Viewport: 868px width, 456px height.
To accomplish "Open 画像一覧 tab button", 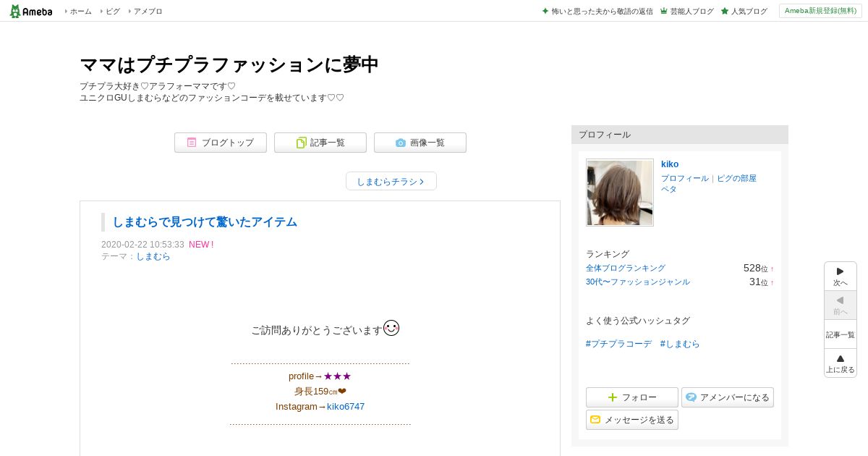I will (x=420, y=143).
